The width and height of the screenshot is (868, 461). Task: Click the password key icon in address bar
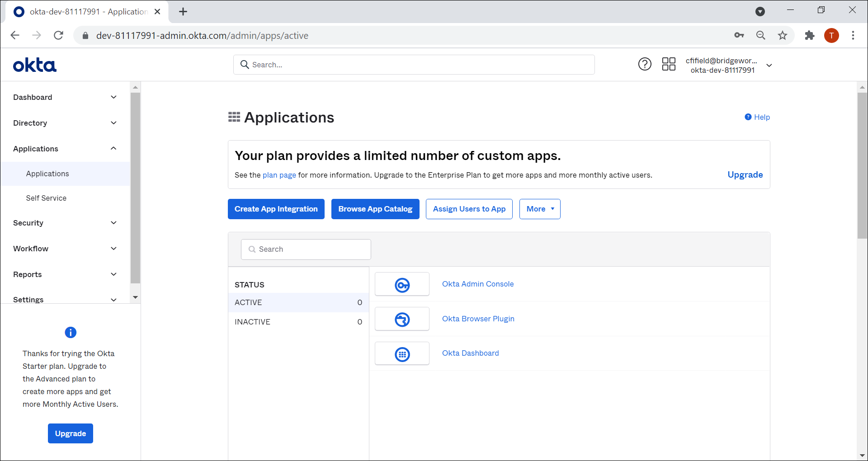[x=739, y=35]
